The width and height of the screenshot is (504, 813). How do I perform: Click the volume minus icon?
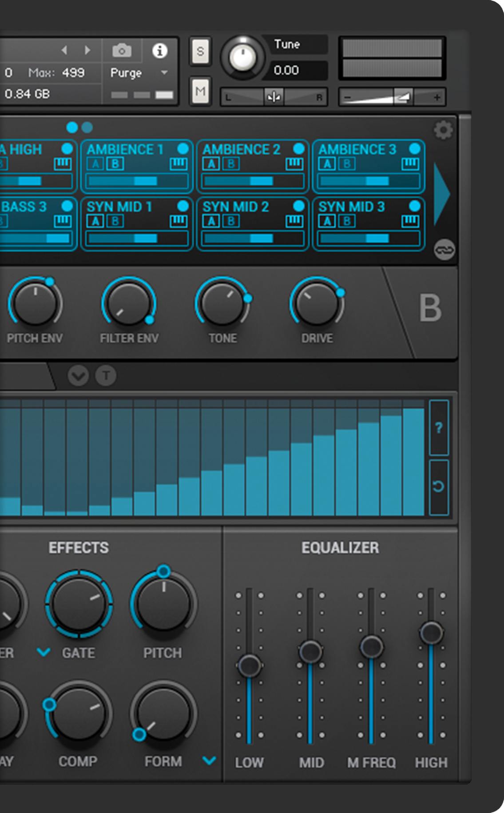click(x=348, y=97)
